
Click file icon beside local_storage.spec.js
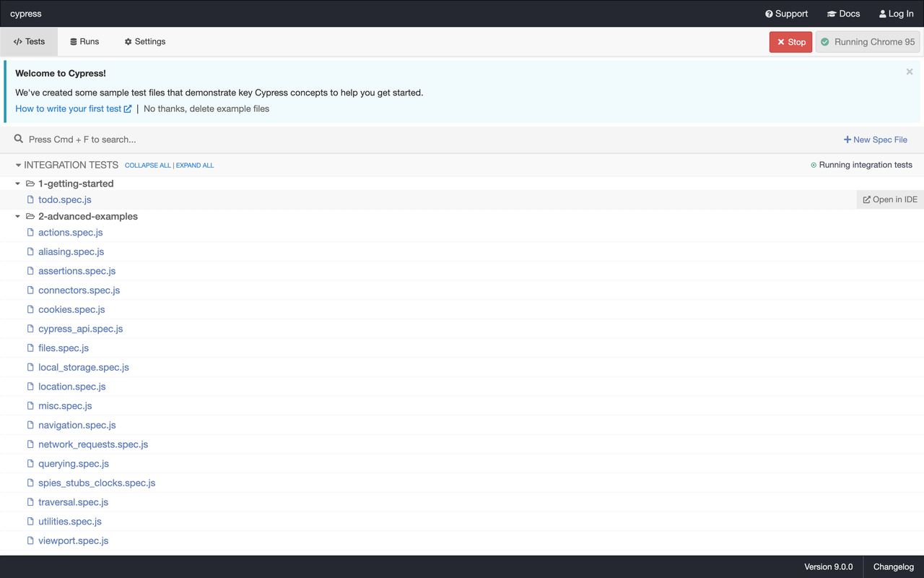pos(30,367)
